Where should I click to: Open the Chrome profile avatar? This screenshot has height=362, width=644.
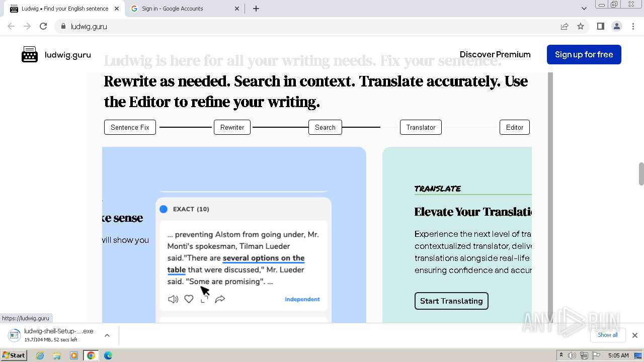pyautogui.click(x=616, y=26)
